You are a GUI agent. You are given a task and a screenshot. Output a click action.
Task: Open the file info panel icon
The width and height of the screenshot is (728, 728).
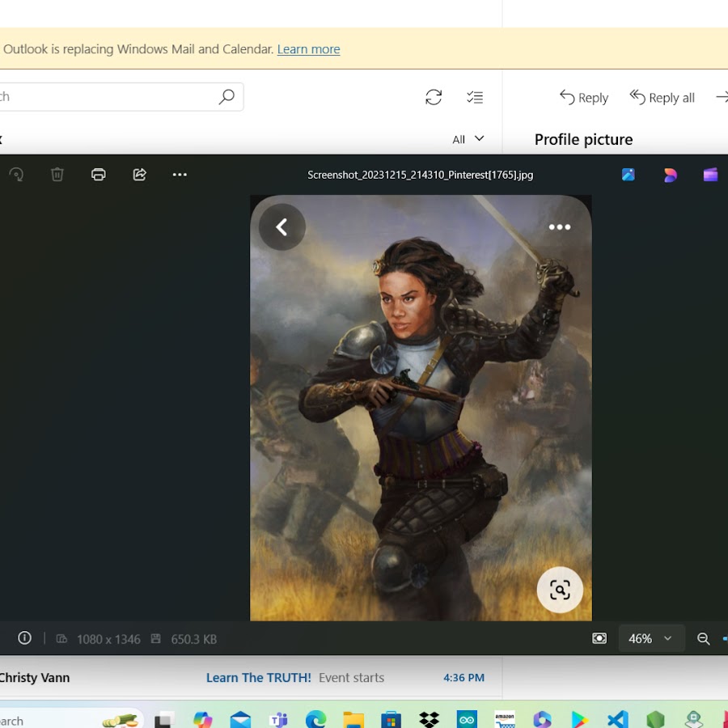click(25, 638)
